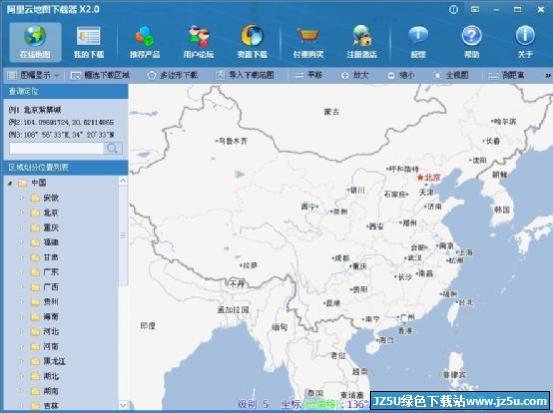The width and height of the screenshot is (553, 413).
Task: Click the 昆明 city label on map
Action: (333, 303)
